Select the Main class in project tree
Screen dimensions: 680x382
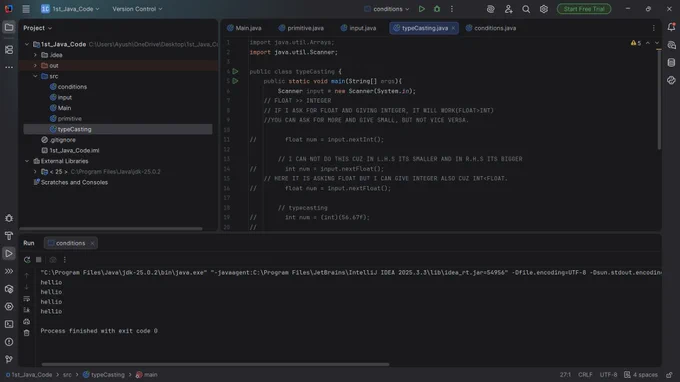pyautogui.click(x=60, y=108)
